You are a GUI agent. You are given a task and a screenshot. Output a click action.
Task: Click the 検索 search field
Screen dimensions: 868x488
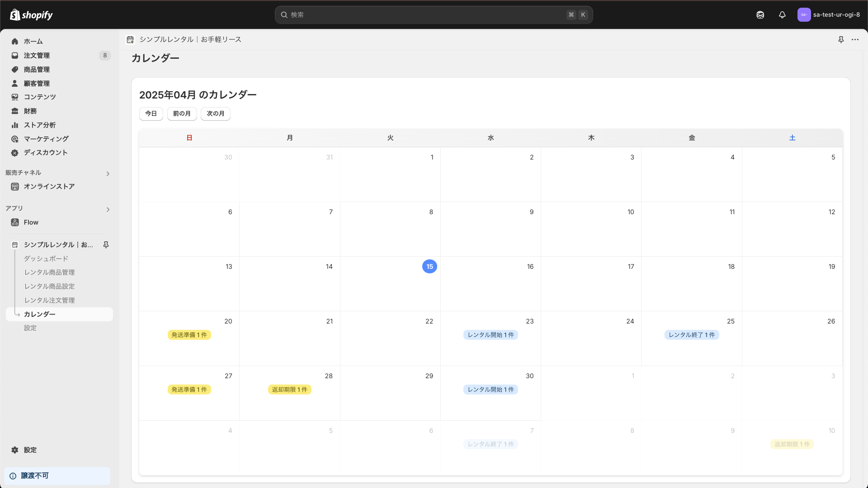click(x=425, y=15)
